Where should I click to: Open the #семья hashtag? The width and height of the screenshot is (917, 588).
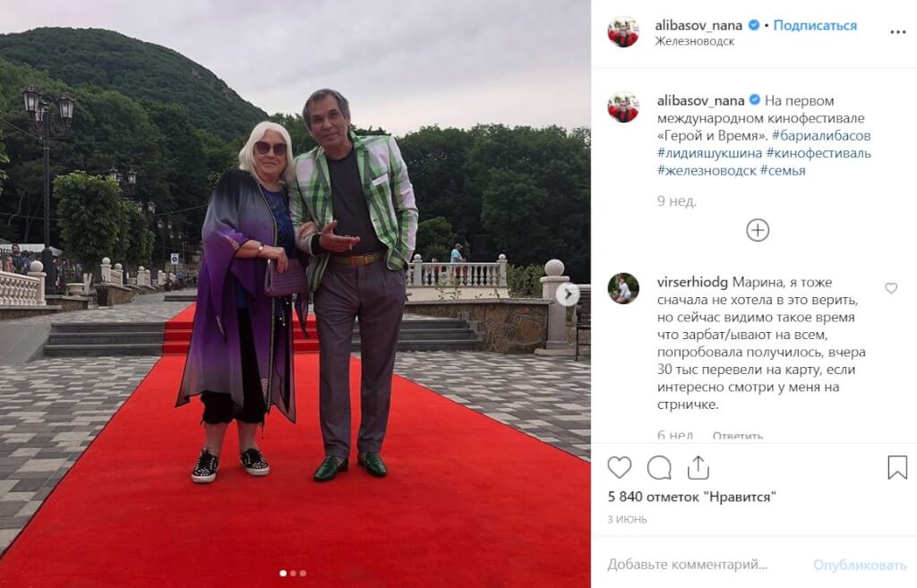pos(783,171)
